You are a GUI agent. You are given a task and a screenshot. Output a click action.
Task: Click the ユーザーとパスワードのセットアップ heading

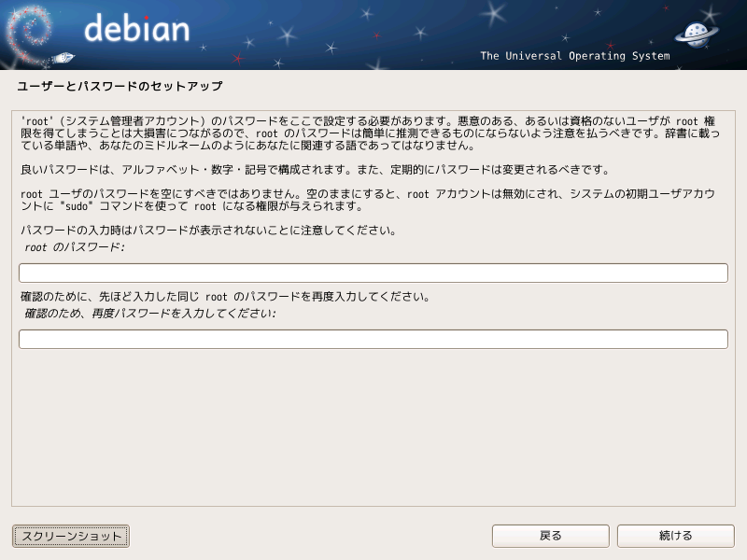[120, 86]
